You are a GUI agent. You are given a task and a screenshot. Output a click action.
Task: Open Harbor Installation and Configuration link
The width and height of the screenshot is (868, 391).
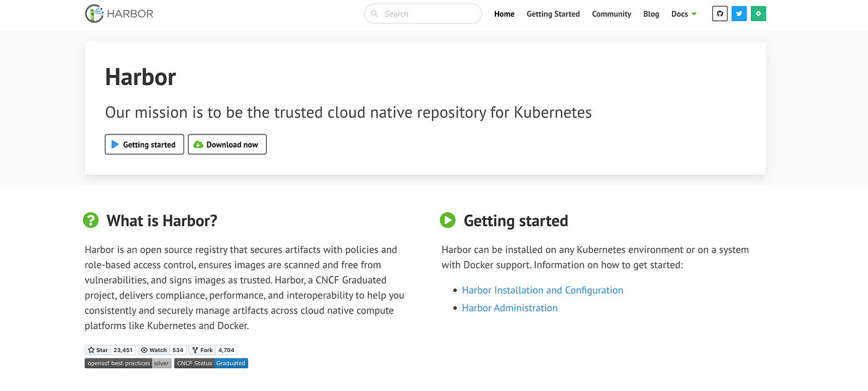542,290
